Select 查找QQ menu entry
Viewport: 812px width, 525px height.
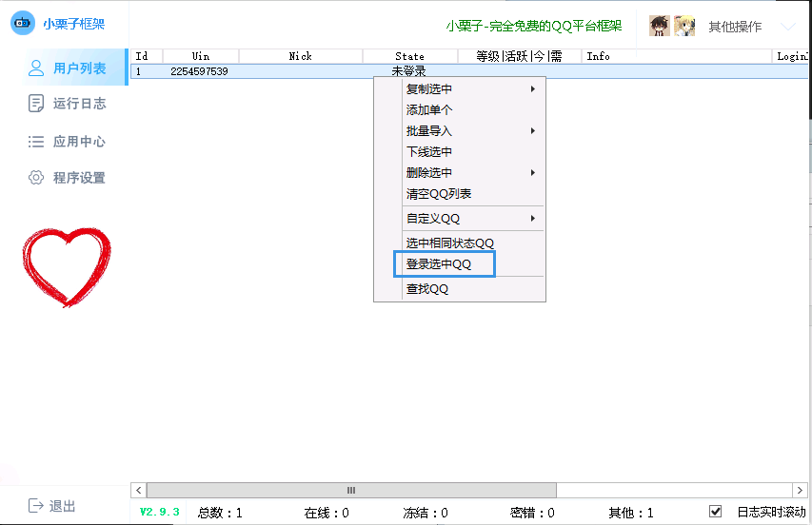[427, 288]
